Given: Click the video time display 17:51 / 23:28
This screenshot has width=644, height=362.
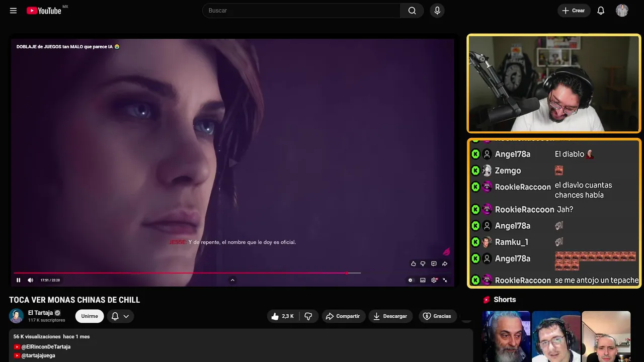Looking at the screenshot, I should (x=50, y=280).
